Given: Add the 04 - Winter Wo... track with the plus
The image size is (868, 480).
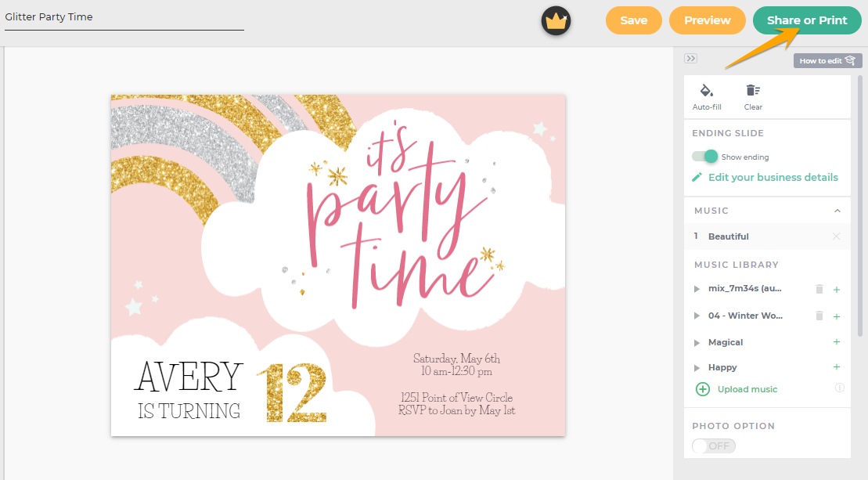Looking at the screenshot, I should coord(837,316).
